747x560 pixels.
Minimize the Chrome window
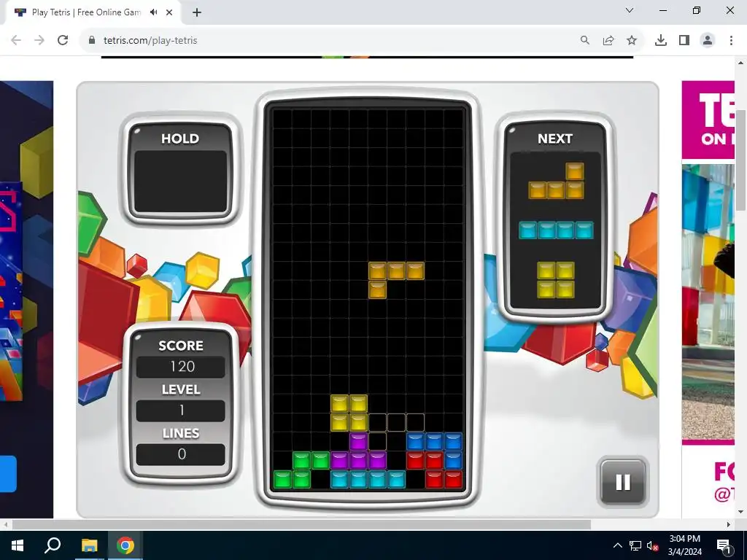663,10
